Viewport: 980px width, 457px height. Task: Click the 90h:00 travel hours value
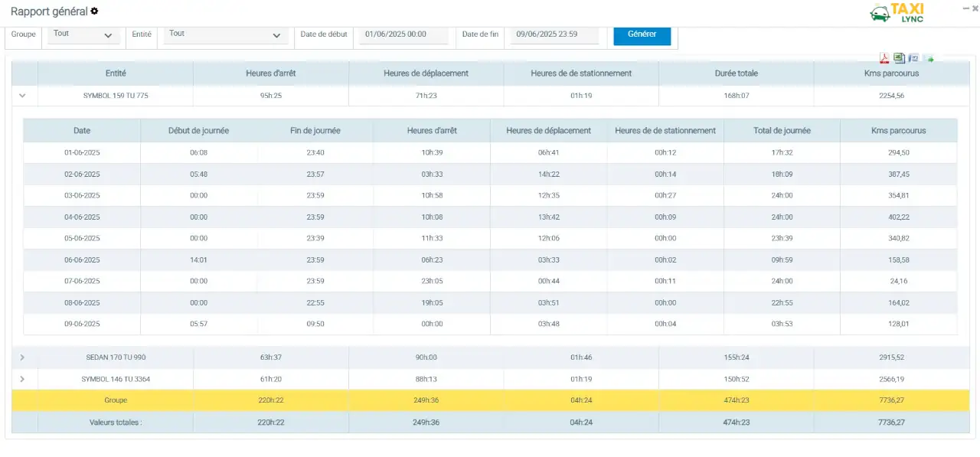tap(426, 357)
